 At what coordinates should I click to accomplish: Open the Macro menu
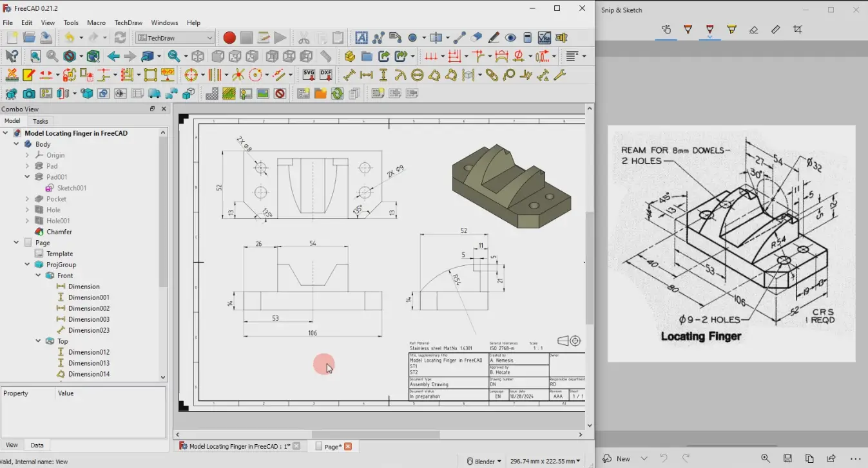coord(96,23)
